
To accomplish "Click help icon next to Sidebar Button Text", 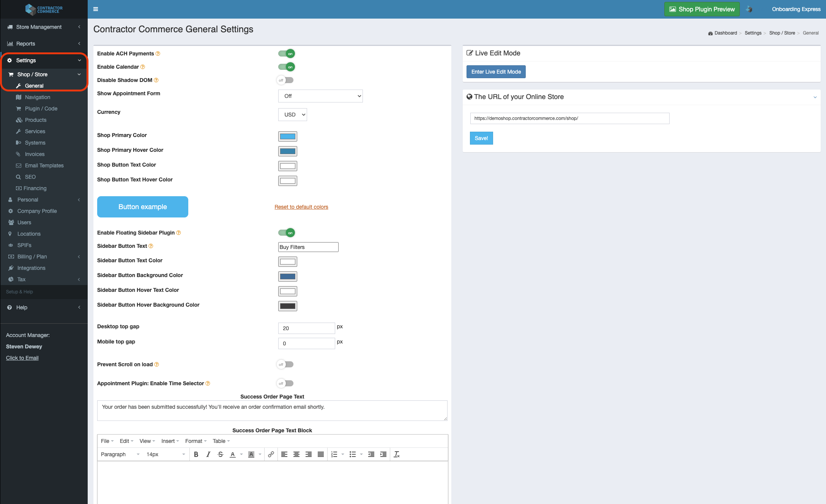I will 151,246.
